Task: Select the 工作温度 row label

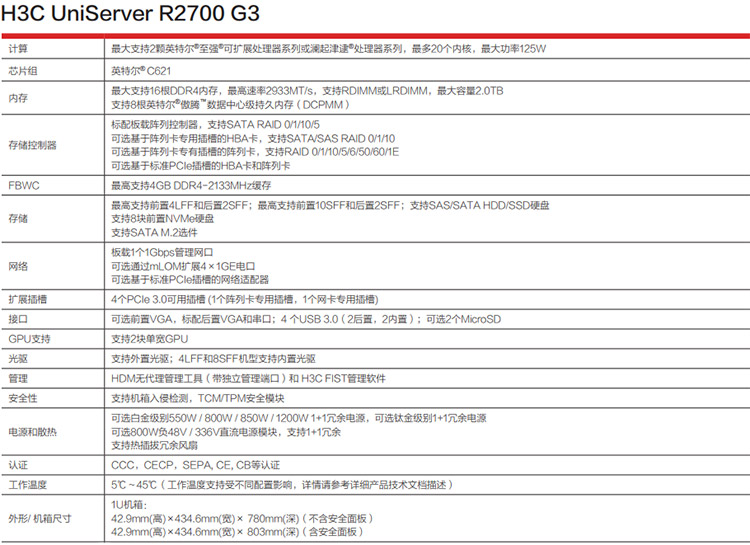Action: pyautogui.click(x=27, y=484)
